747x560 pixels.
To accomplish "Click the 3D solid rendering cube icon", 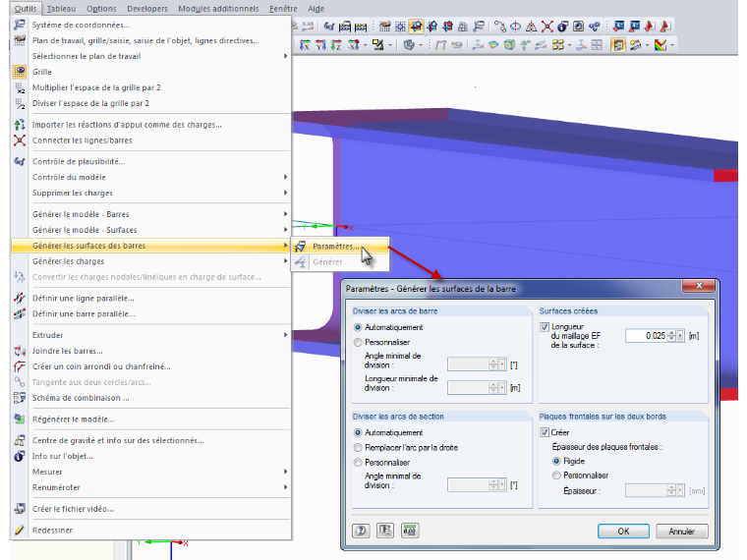I will coord(409,45).
